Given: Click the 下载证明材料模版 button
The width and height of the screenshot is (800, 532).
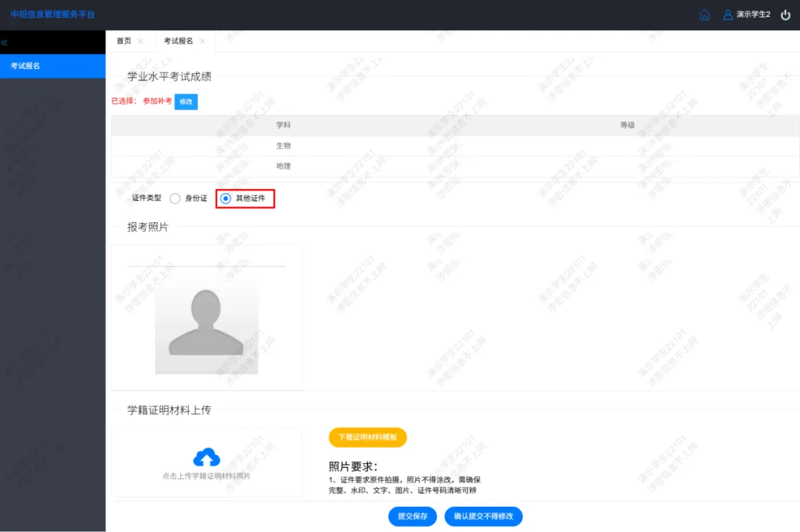Looking at the screenshot, I should [x=367, y=437].
